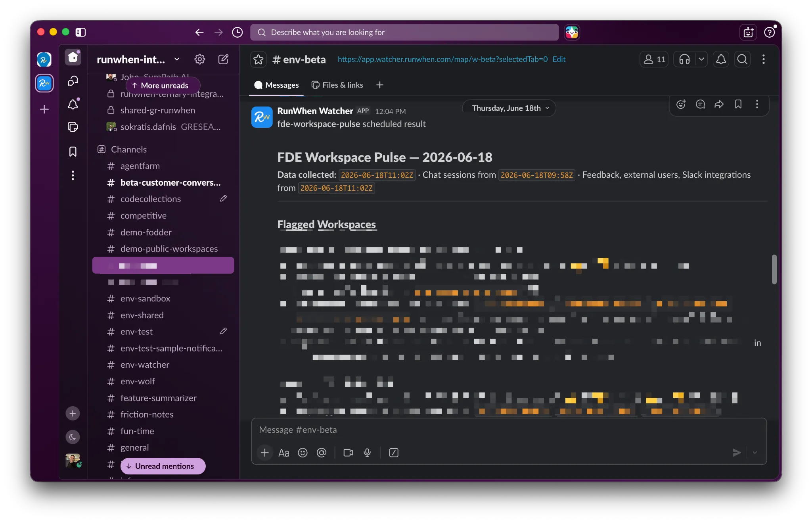Open DMs in the sidebar
This screenshot has width=812, height=522.
click(x=73, y=81)
